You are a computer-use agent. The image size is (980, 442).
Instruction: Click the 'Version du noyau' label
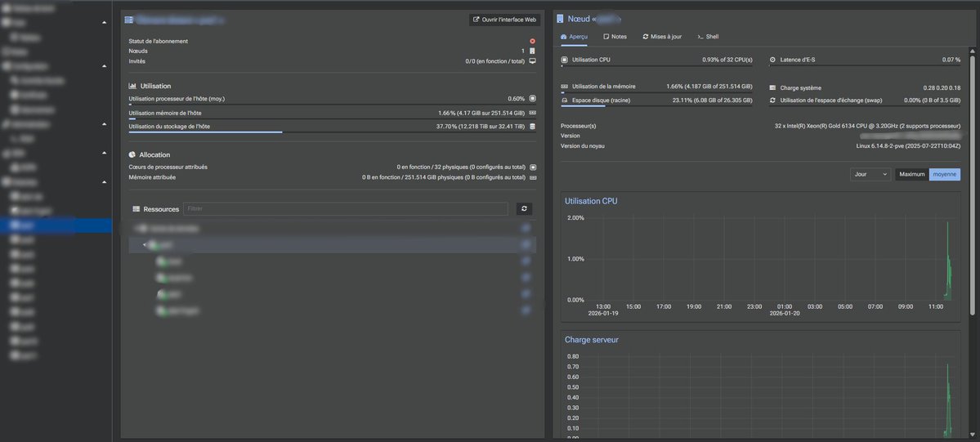(583, 145)
